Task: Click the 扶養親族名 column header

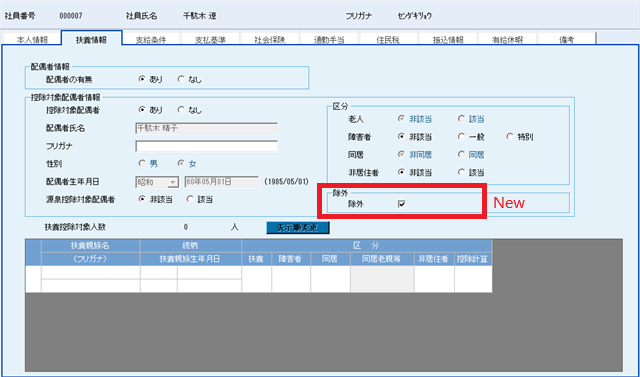Action: (90, 246)
